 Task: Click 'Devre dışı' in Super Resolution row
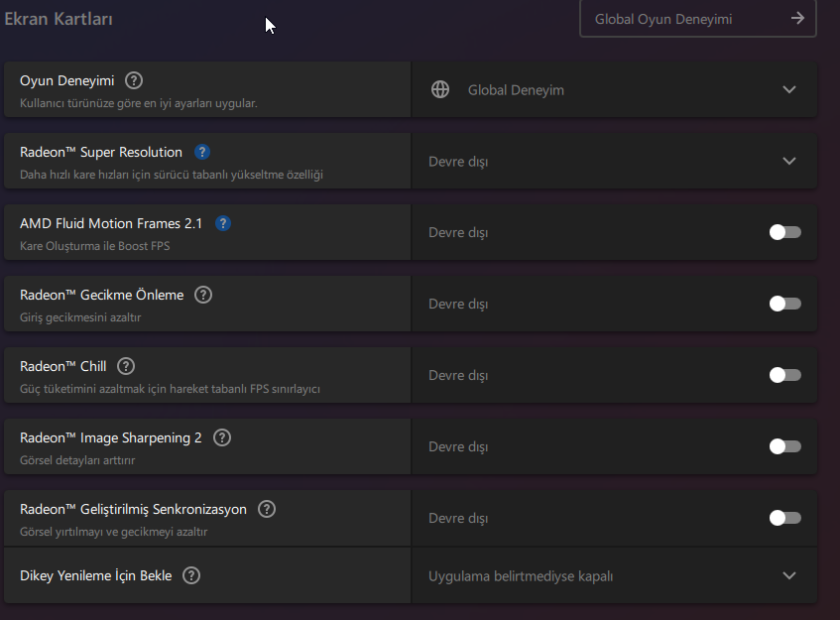(x=458, y=162)
